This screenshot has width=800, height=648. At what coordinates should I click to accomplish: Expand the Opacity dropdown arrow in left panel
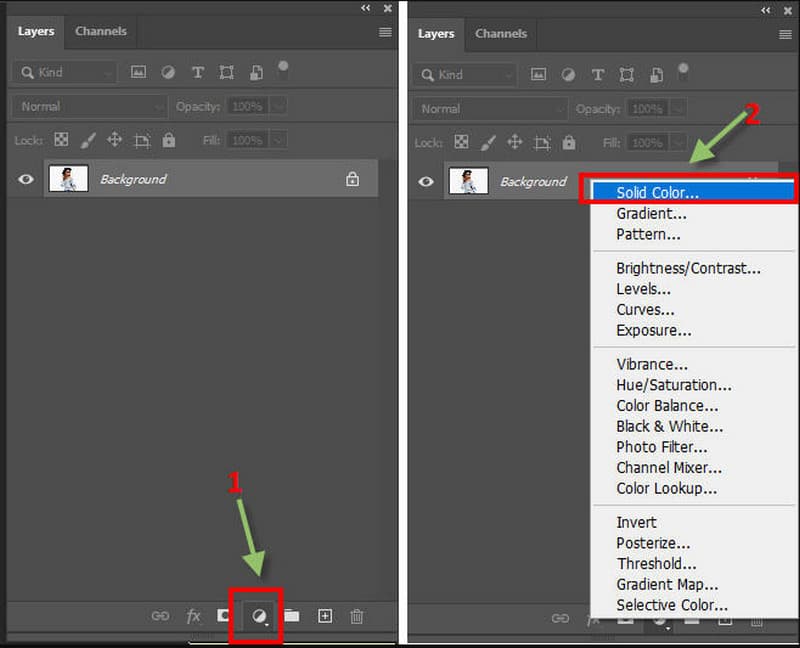click(278, 106)
